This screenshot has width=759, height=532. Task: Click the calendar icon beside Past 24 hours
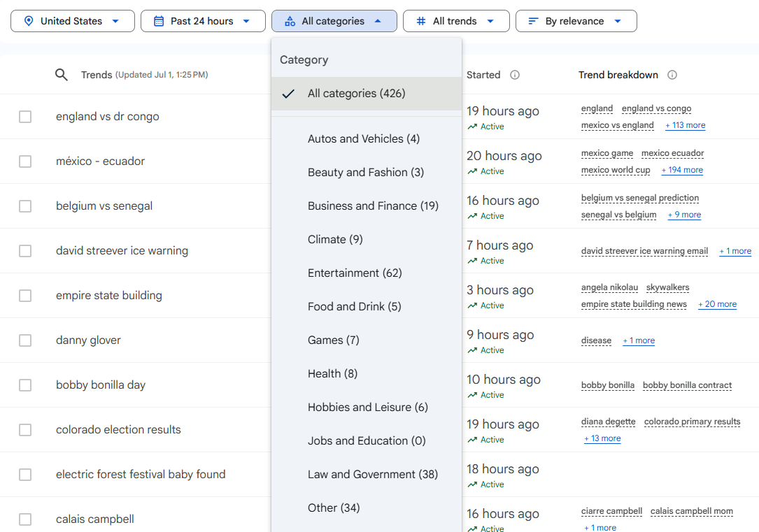point(159,21)
